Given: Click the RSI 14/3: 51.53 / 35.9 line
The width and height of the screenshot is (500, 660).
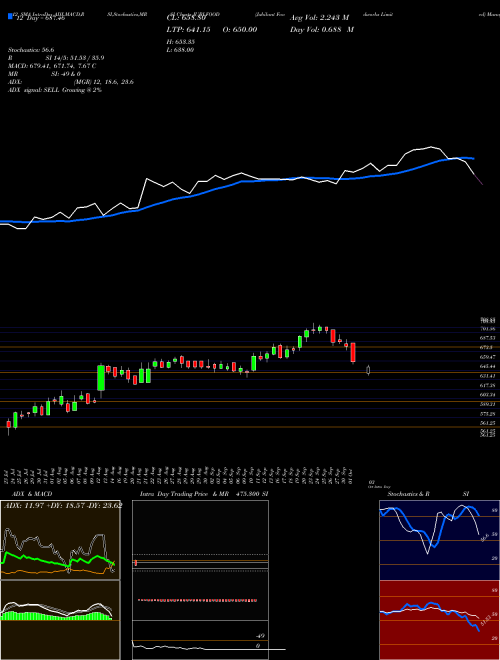Looking at the screenshot, I should click(56, 58).
